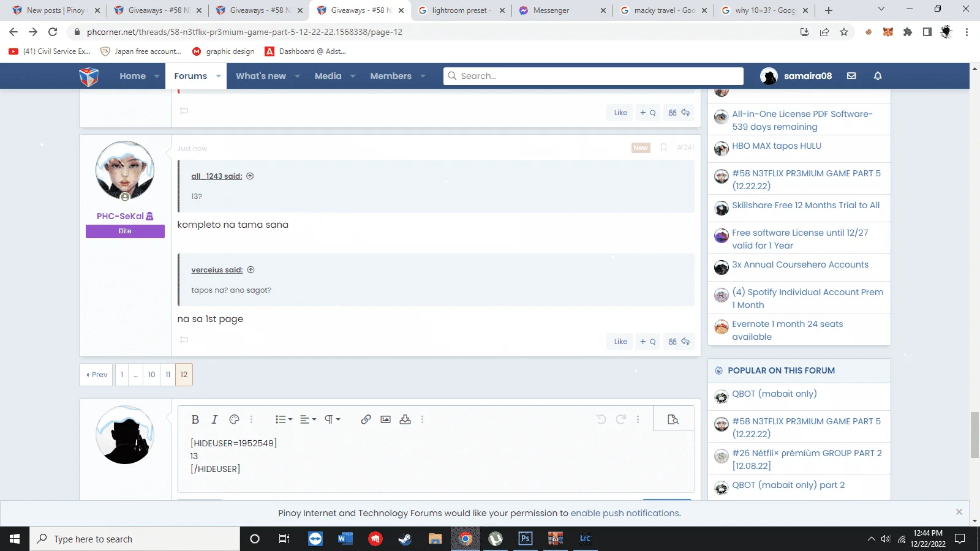The image size is (980, 551).
Task: Insert image using editor toolbar
Action: click(385, 419)
